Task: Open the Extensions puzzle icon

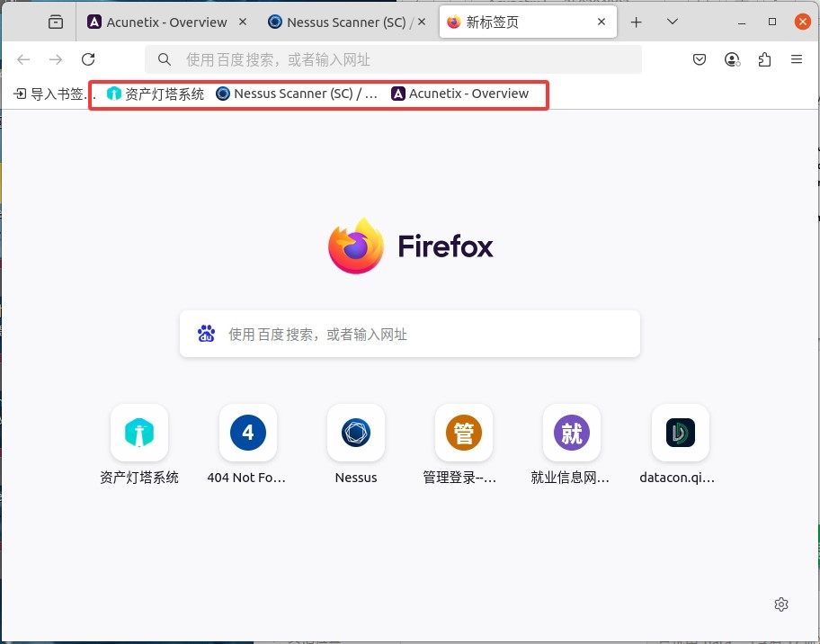Action: pyautogui.click(x=764, y=59)
